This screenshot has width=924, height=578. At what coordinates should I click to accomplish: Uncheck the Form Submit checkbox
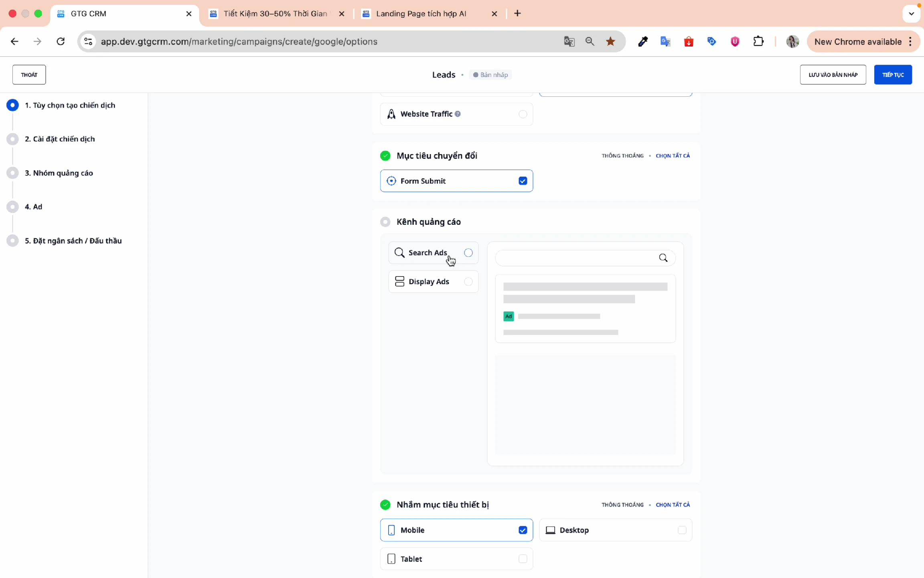(523, 181)
